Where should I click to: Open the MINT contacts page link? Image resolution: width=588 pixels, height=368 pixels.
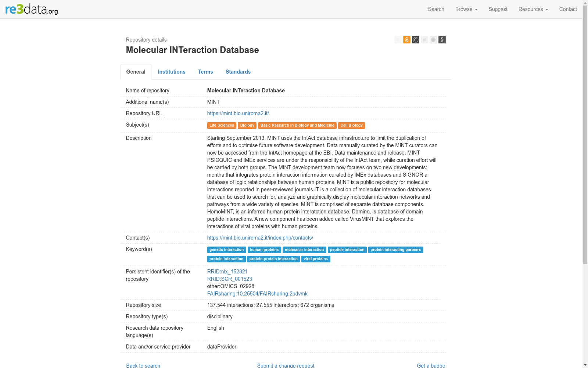pos(260,238)
